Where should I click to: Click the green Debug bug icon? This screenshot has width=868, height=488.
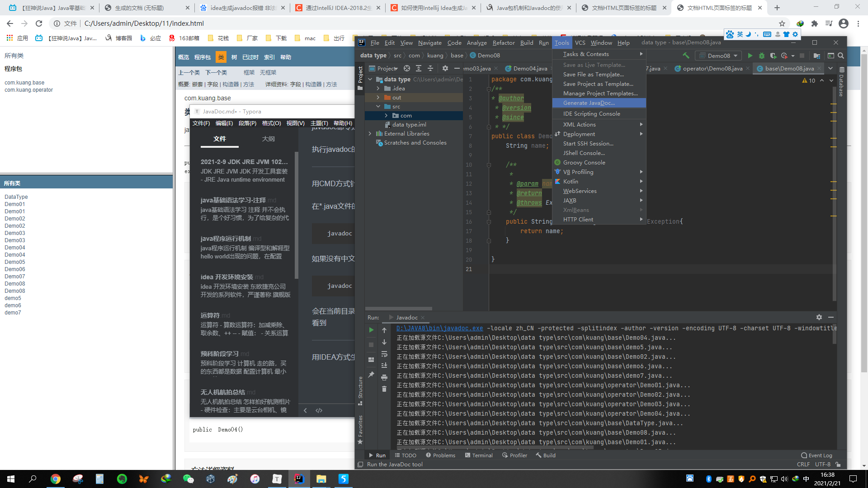click(762, 56)
